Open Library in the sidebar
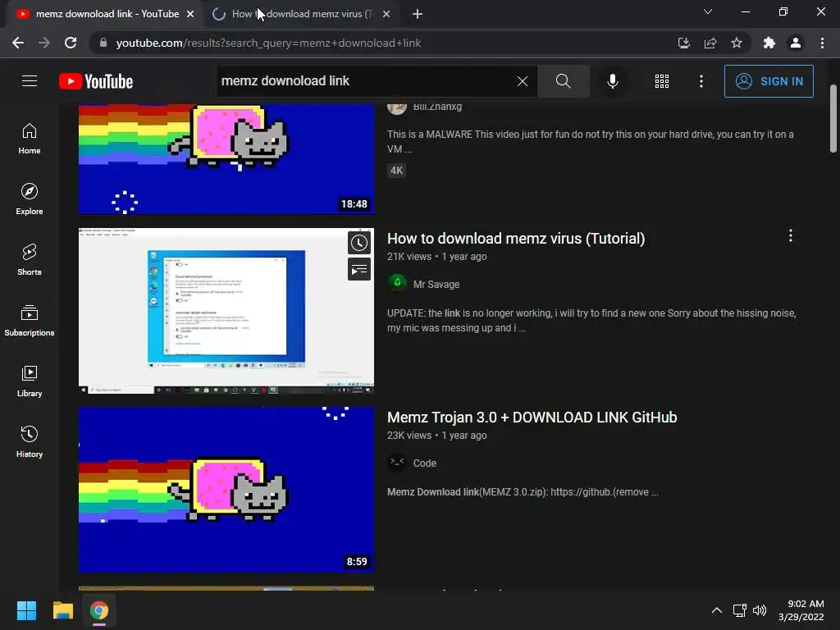The image size is (840, 630). (30, 381)
